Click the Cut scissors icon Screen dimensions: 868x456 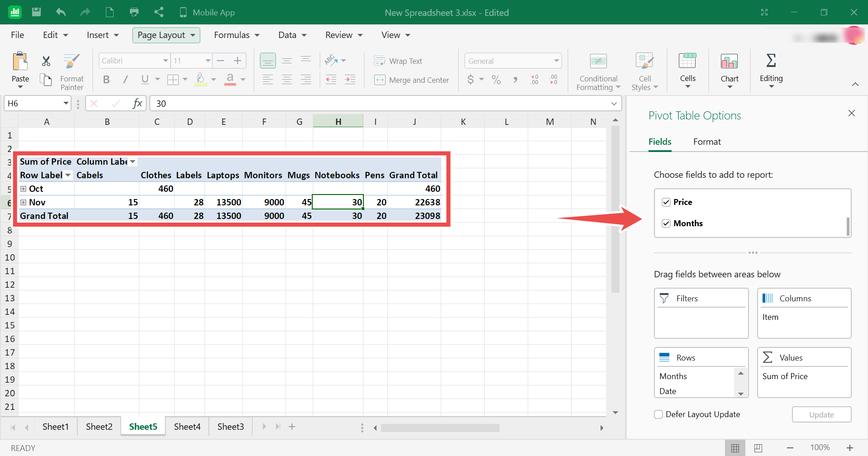pyautogui.click(x=45, y=61)
